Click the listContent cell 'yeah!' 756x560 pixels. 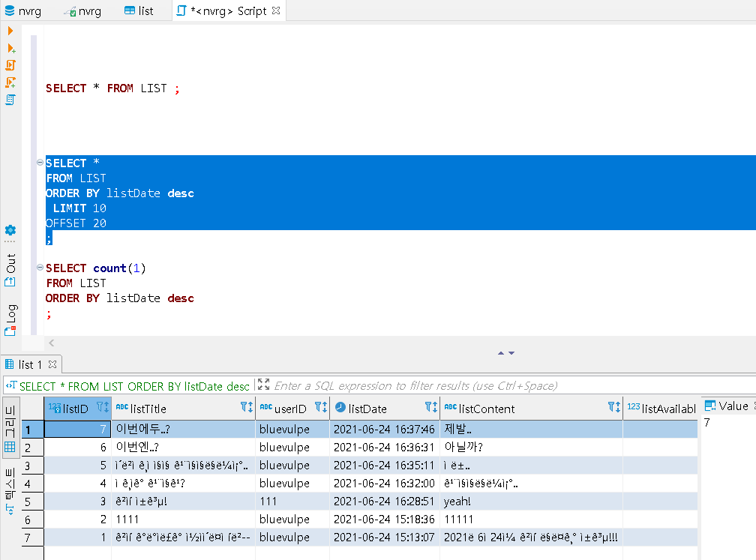tap(531, 502)
